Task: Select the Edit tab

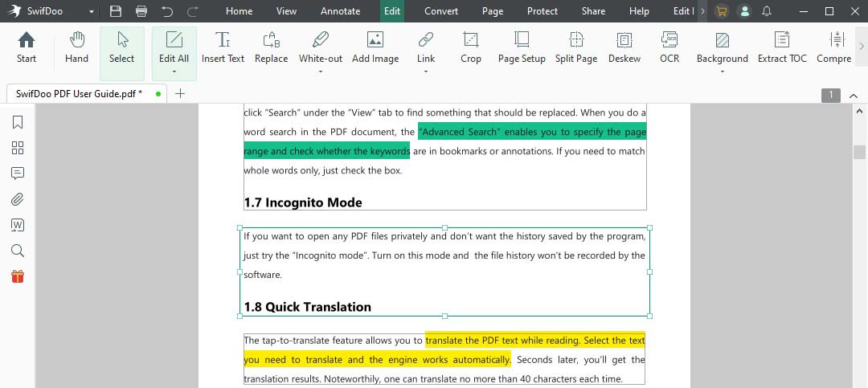Action: (x=392, y=11)
